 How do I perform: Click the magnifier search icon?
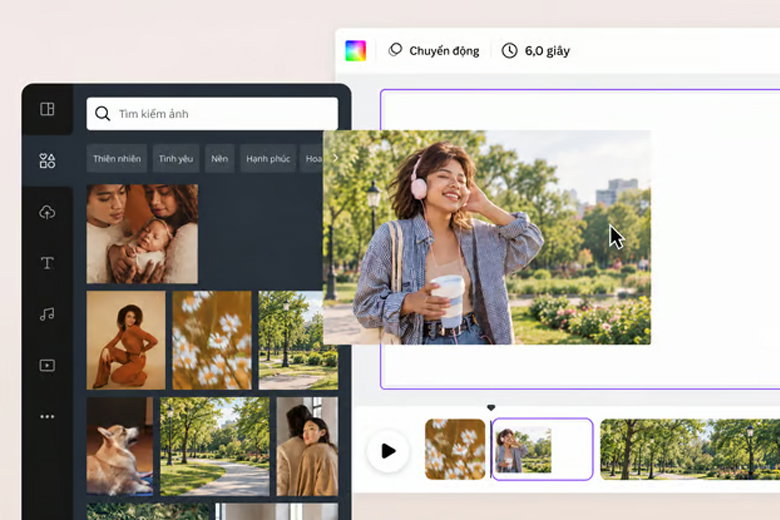click(x=102, y=114)
